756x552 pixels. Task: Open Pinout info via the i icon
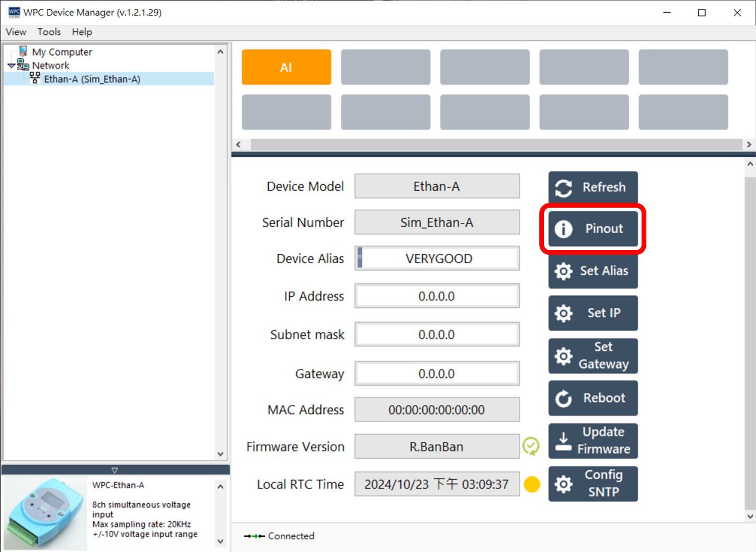pyautogui.click(x=563, y=229)
